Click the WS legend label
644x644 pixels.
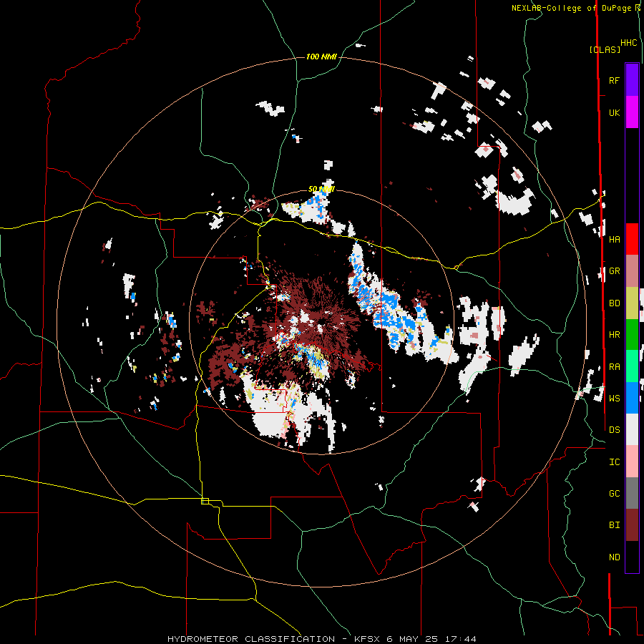[614, 398]
